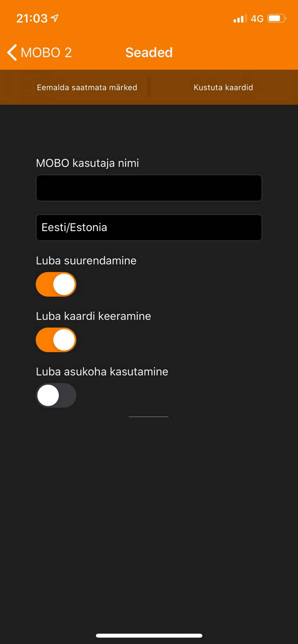Tap the Luba asukoha kasutamine label

[102, 372]
